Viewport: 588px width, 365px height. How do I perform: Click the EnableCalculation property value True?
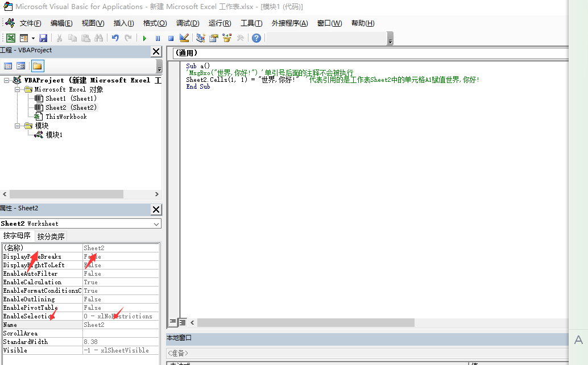point(121,282)
